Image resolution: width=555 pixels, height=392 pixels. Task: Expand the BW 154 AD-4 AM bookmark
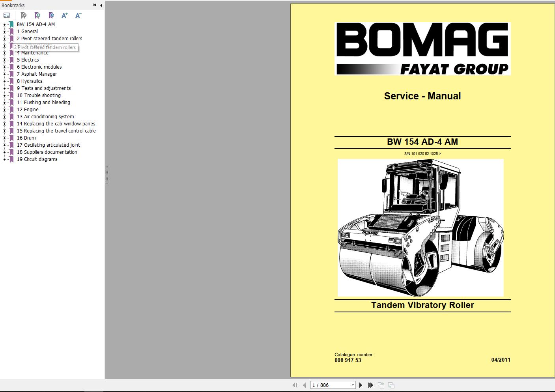4,24
